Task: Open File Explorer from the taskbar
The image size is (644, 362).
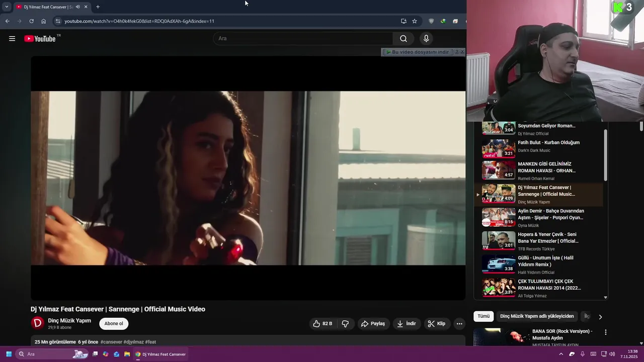Action: tap(127, 354)
